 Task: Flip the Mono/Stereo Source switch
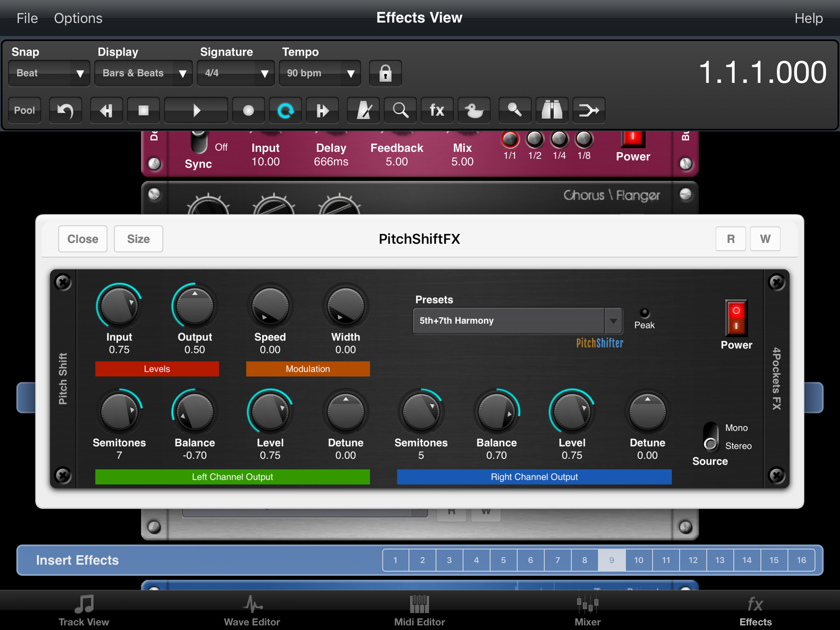711,437
